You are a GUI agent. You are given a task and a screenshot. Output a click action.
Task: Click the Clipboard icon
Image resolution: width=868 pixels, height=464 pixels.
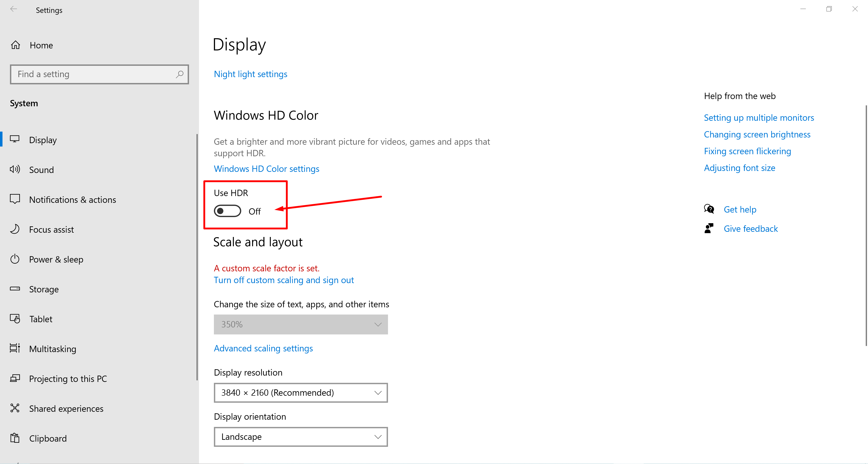pos(15,438)
